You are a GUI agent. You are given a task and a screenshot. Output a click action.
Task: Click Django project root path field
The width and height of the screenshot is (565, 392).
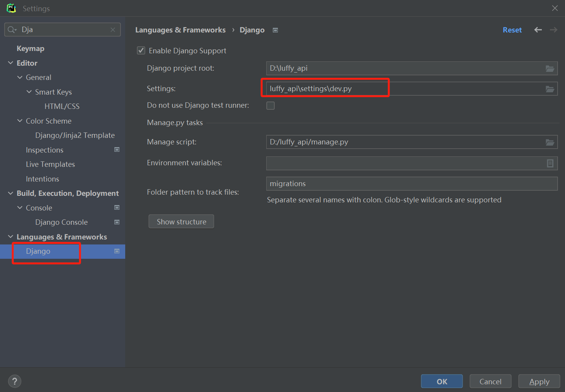point(412,68)
